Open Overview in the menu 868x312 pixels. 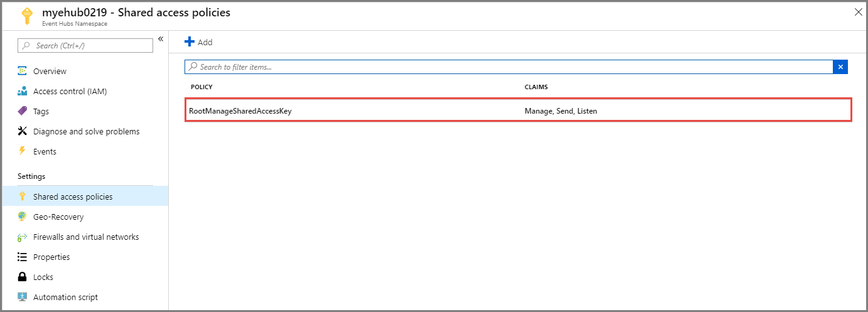pos(50,71)
